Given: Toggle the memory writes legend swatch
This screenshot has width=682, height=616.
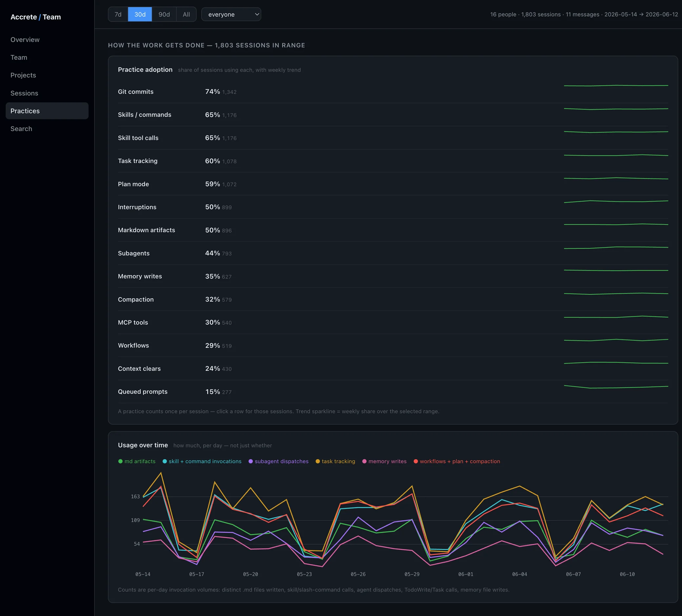Looking at the screenshot, I should point(364,461).
